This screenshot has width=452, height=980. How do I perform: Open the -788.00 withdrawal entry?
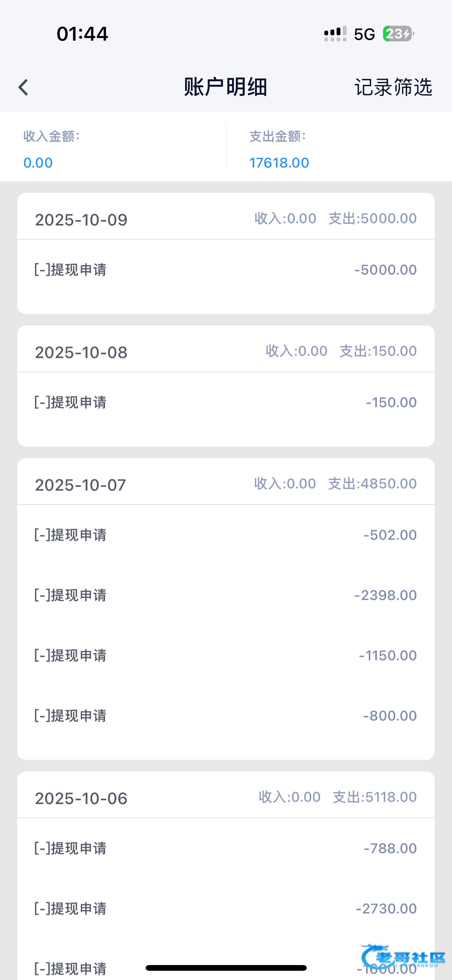(x=225, y=848)
